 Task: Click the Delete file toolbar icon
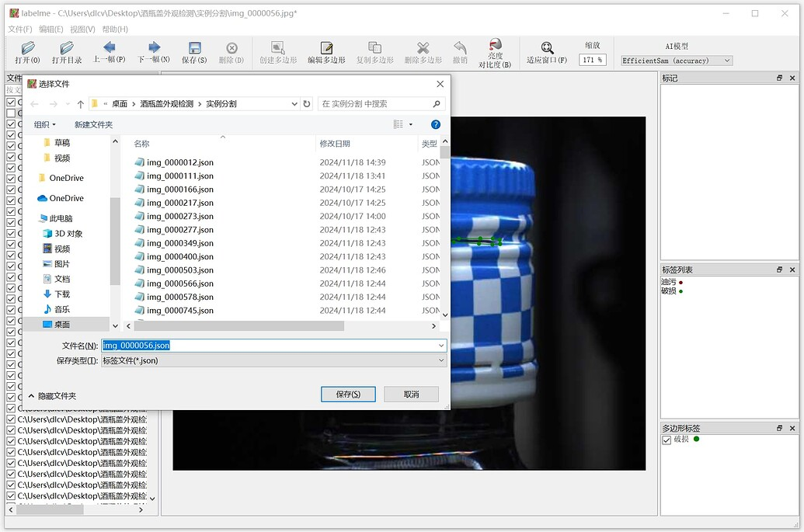(231, 47)
